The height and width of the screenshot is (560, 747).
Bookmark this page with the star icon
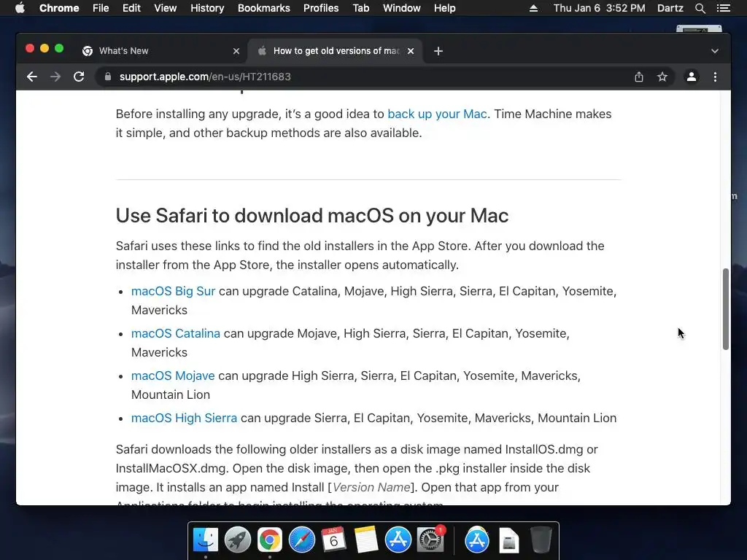[662, 77]
